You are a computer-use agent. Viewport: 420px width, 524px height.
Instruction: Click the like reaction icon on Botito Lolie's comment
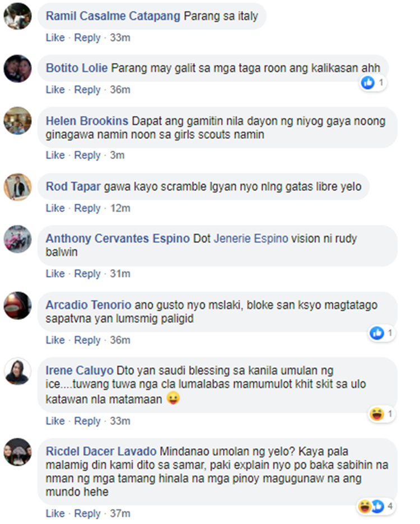tap(368, 82)
